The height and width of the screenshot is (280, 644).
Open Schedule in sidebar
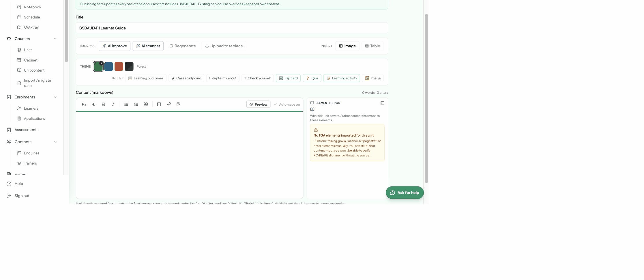click(32, 17)
